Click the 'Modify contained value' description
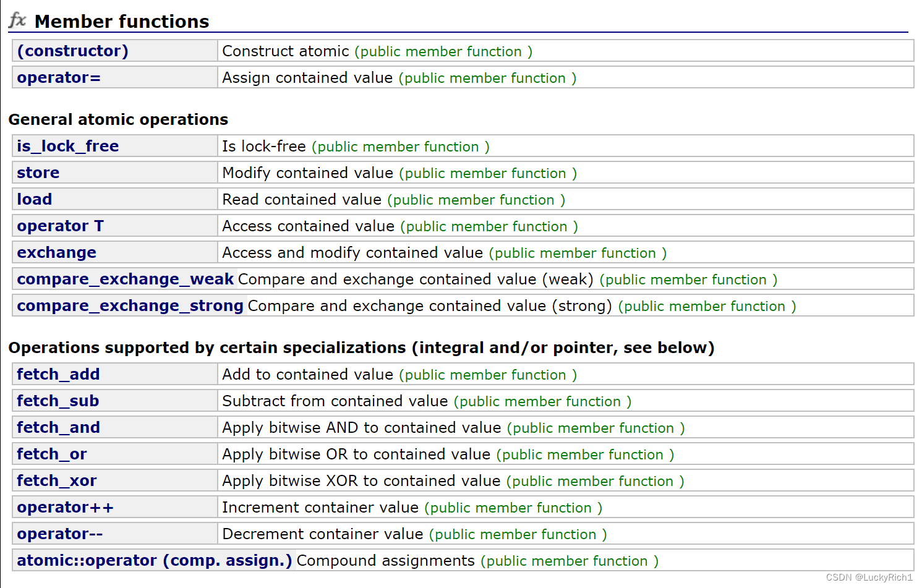The image size is (922, 588). [308, 173]
